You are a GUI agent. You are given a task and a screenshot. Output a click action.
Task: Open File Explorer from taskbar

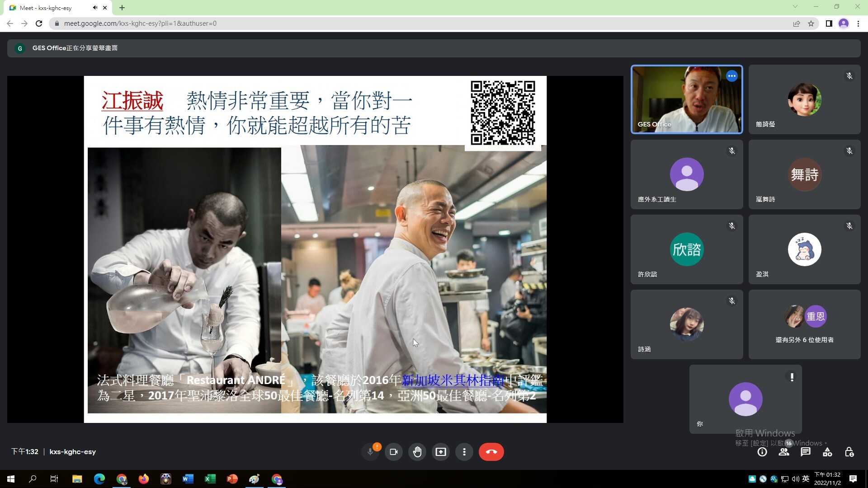tap(77, 479)
